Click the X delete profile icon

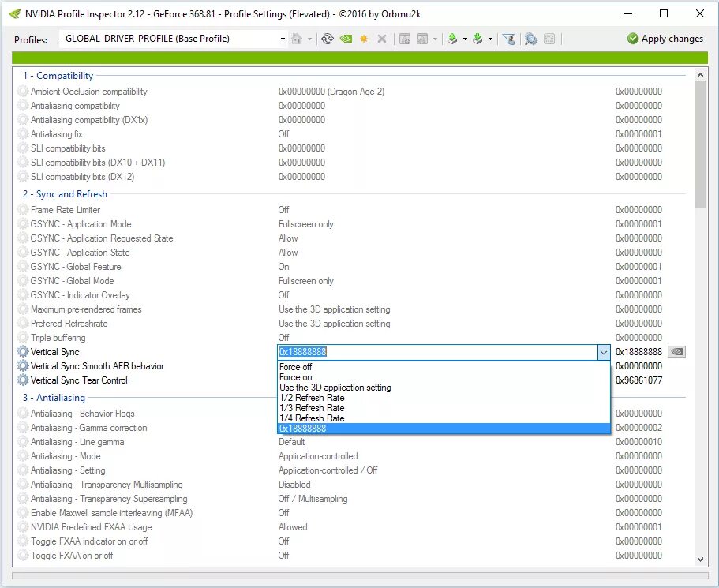coord(381,39)
